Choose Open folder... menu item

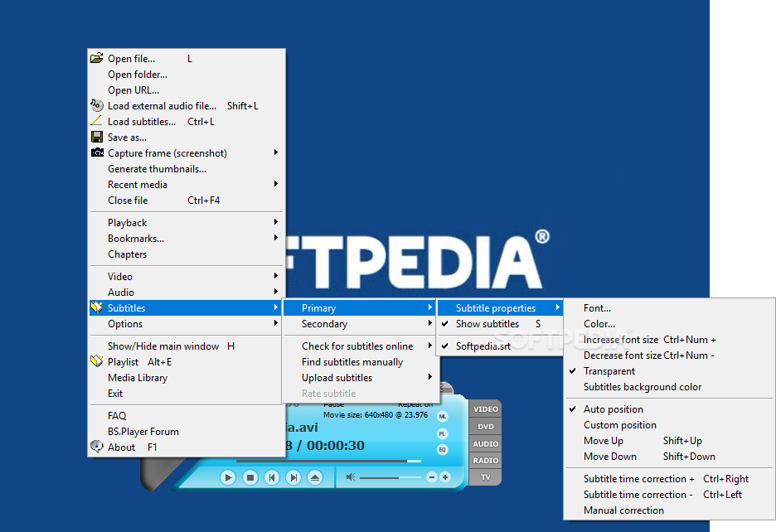tap(186, 75)
